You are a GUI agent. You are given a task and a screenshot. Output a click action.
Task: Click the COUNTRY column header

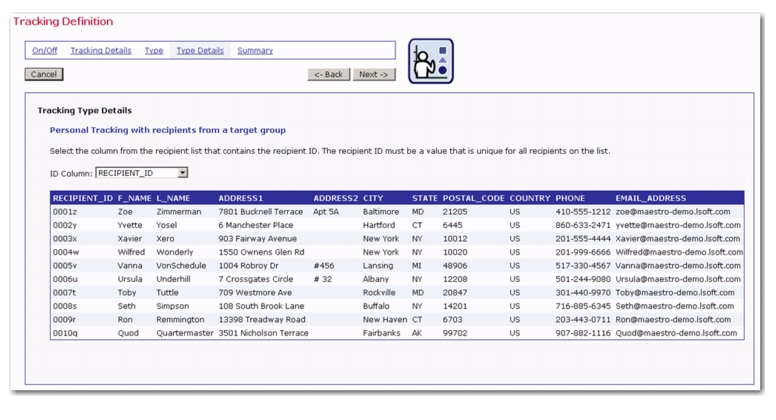click(x=530, y=198)
